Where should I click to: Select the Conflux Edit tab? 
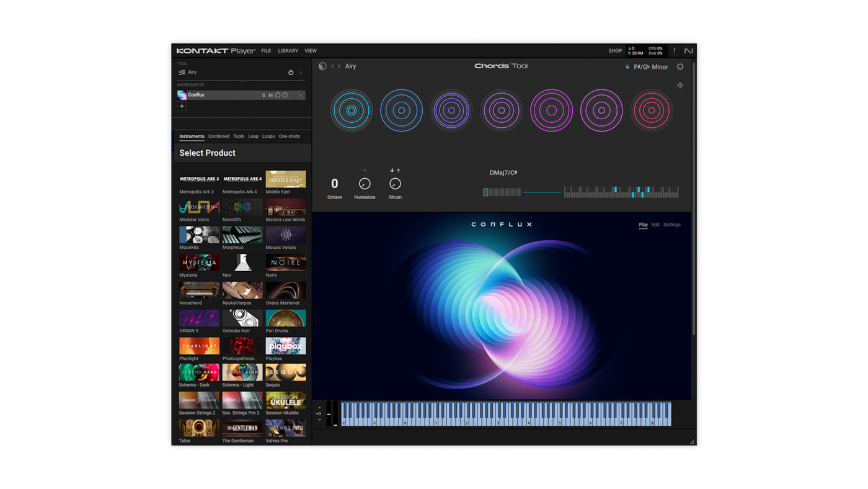[655, 225]
